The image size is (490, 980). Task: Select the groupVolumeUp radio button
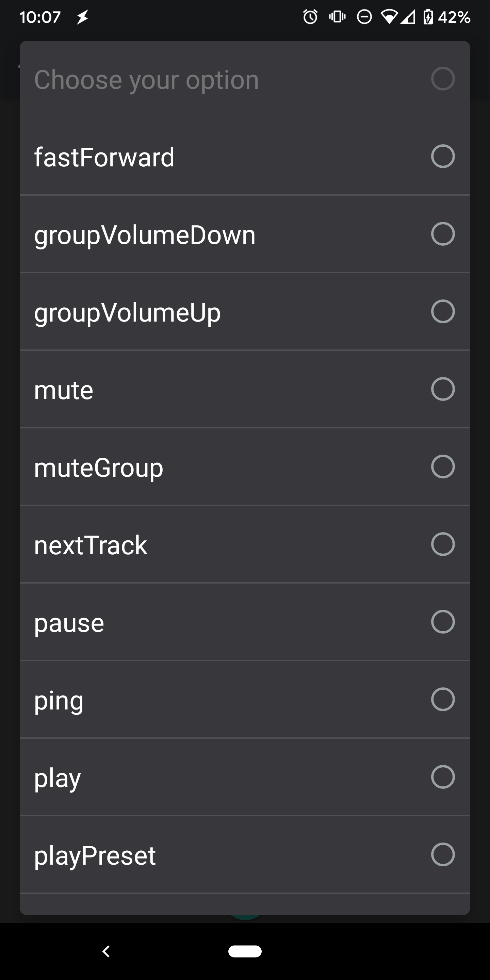(442, 311)
